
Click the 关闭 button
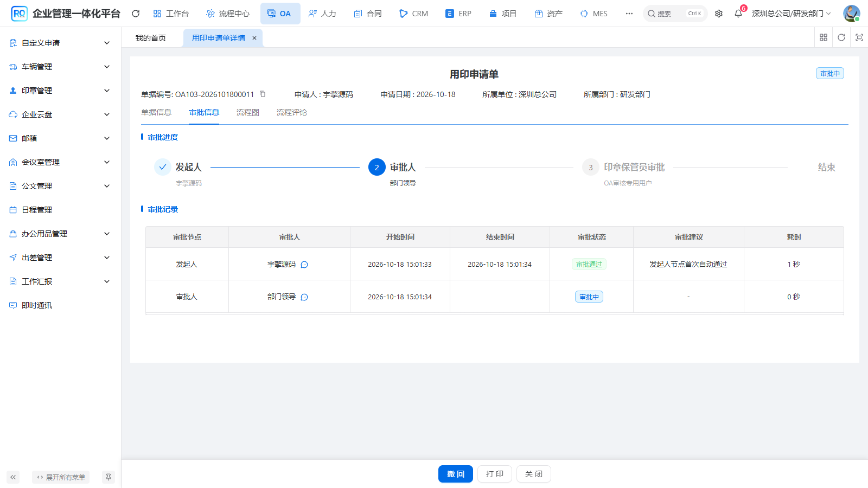click(x=534, y=474)
